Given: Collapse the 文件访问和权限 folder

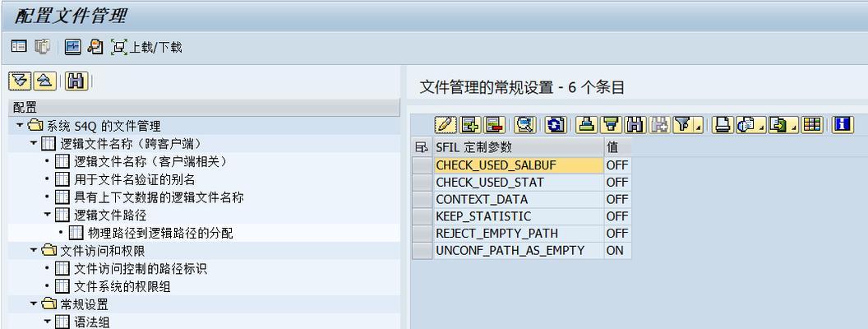Looking at the screenshot, I should click(x=34, y=251).
